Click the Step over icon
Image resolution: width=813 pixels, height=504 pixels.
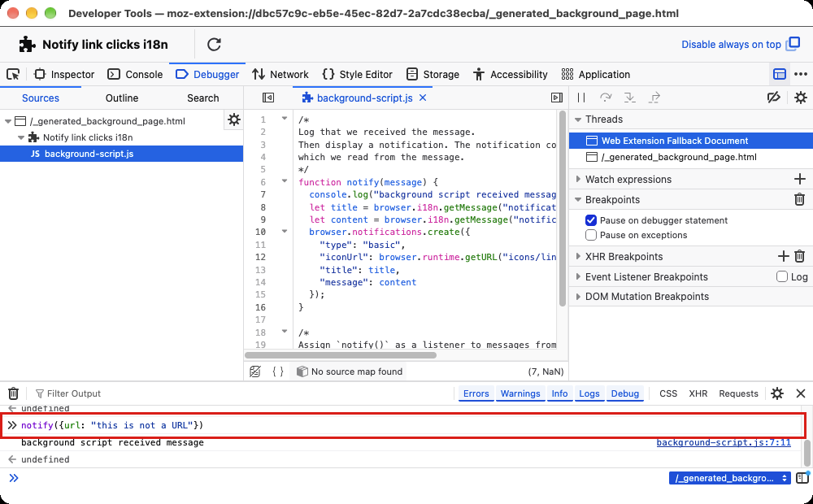tap(605, 98)
